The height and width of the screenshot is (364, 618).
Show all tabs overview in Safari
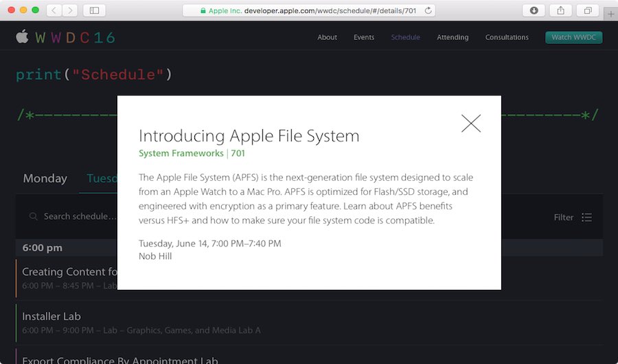point(588,10)
